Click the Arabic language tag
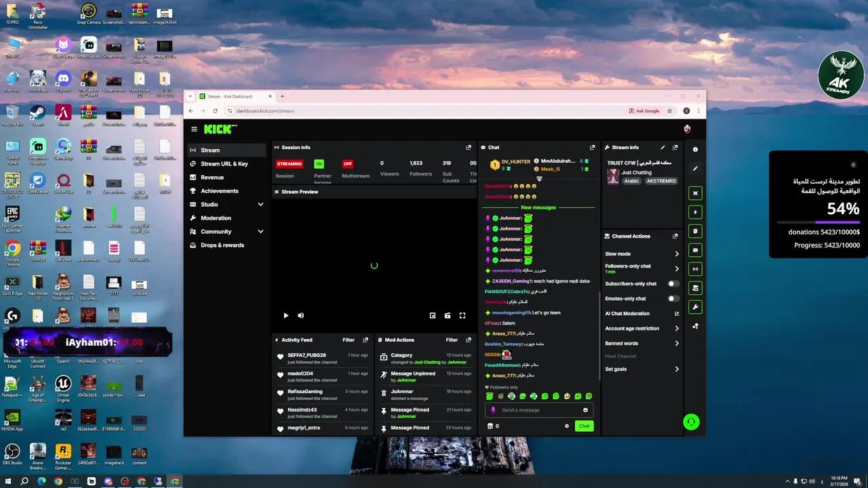This screenshot has width=868, height=488. click(631, 181)
